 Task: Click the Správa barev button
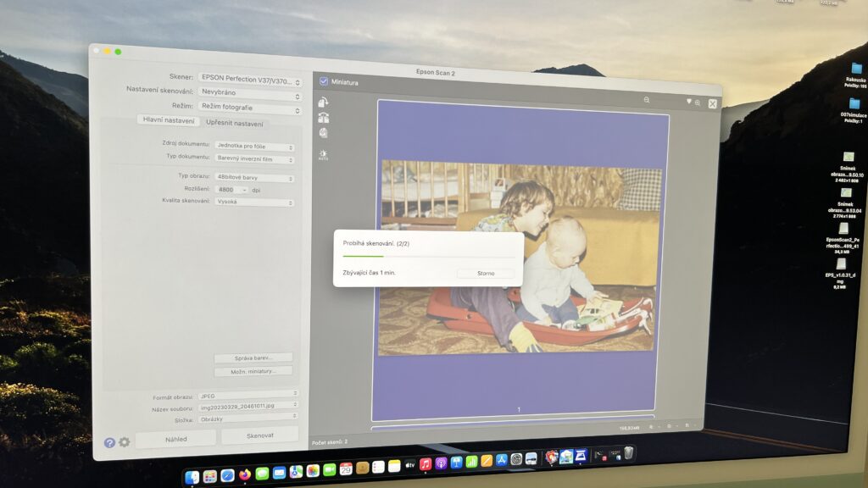coord(253,358)
